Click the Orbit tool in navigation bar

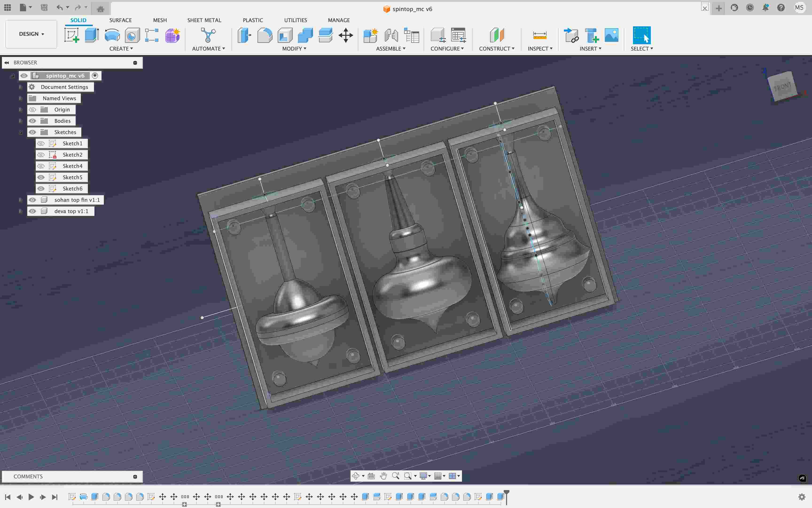pyautogui.click(x=356, y=476)
